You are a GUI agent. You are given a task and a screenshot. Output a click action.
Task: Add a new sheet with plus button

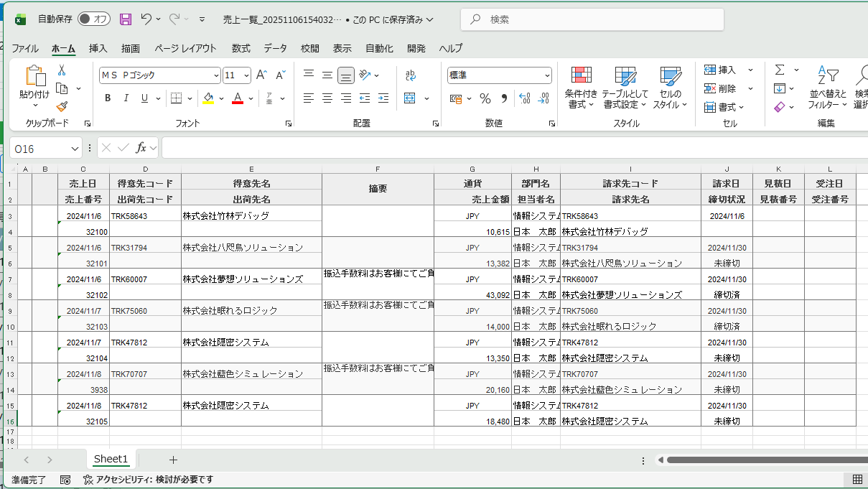[173, 460]
